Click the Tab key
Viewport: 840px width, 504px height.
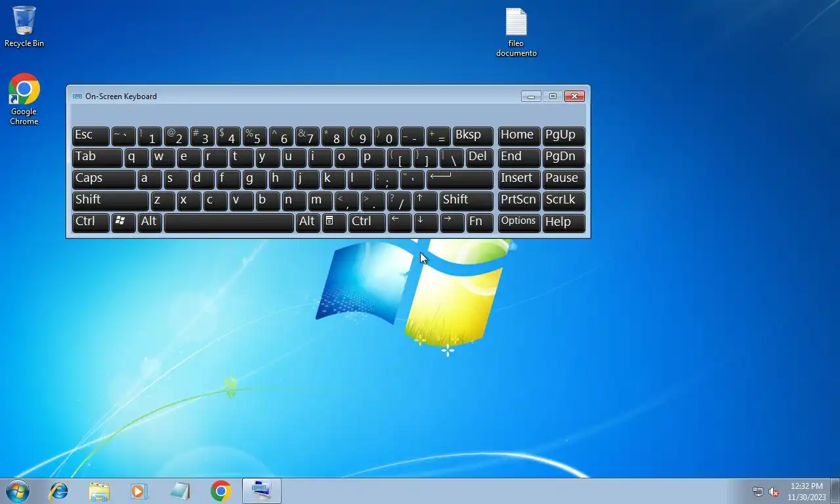[x=97, y=157]
